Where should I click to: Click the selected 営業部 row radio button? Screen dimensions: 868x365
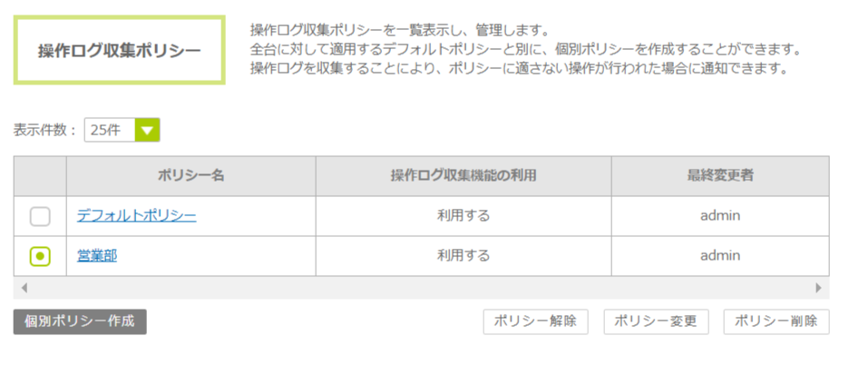(x=40, y=256)
